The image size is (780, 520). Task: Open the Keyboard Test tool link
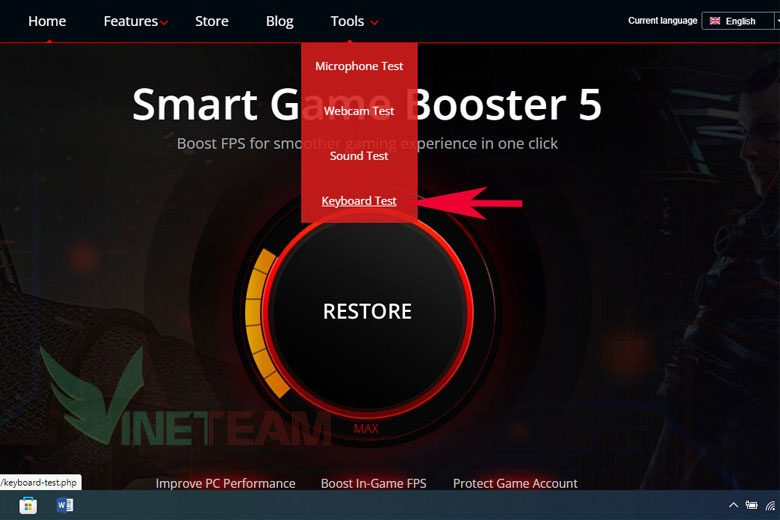click(359, 201)
